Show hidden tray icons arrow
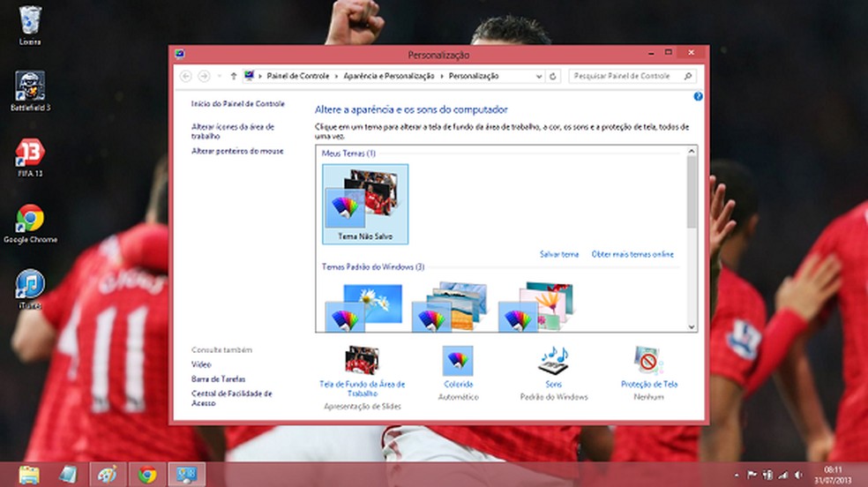The width and height of the screenshot is (868, 487). pos(737,475)
